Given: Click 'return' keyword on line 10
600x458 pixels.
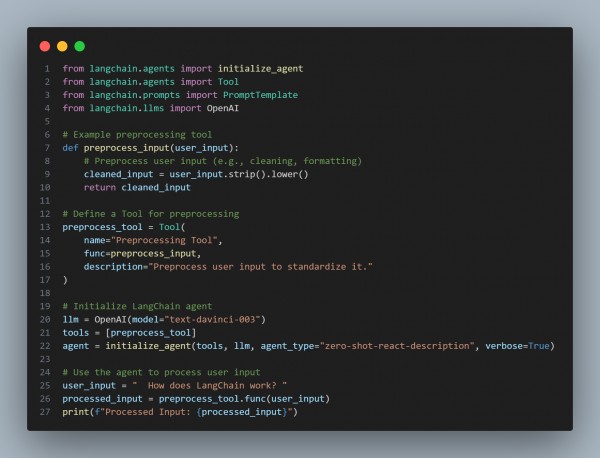Looking at the screenshot, I should click(x=100, y=187).
